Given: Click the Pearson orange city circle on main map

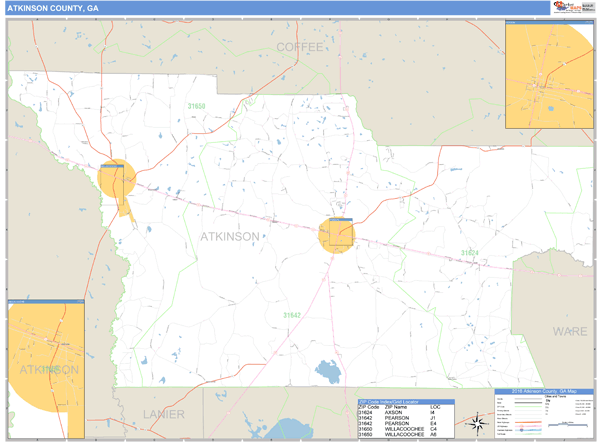Looking at the screenshot, I should pyautogui.click(x=337, y=235).
